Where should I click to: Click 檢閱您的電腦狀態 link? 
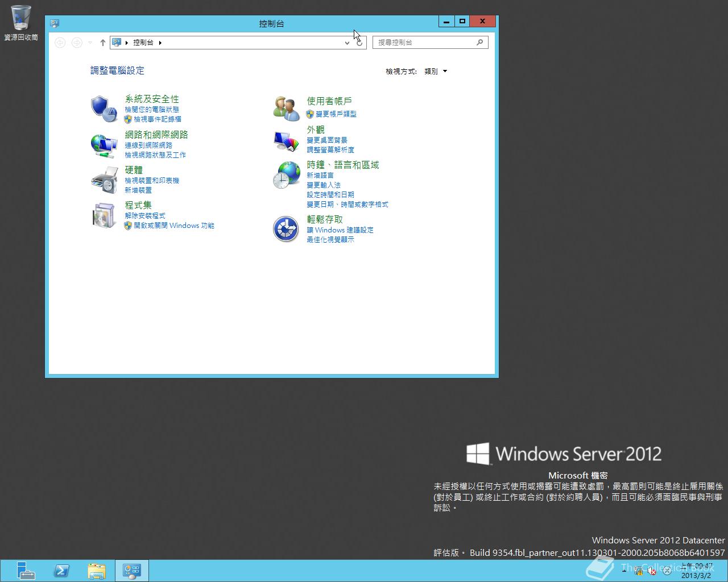152,110
